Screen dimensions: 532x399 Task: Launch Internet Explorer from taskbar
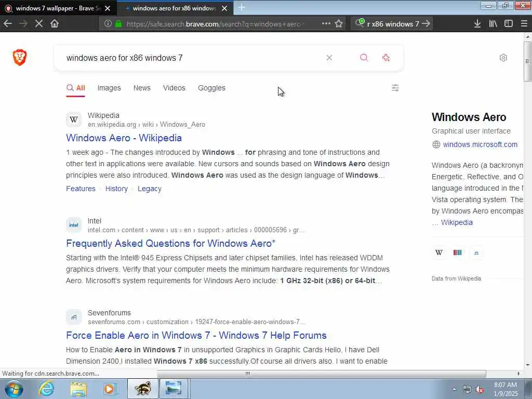pos(46,389)
